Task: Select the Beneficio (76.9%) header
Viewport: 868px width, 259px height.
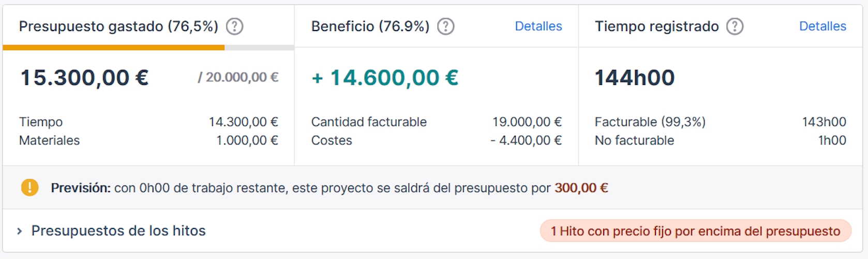Action: coord(370,26)
